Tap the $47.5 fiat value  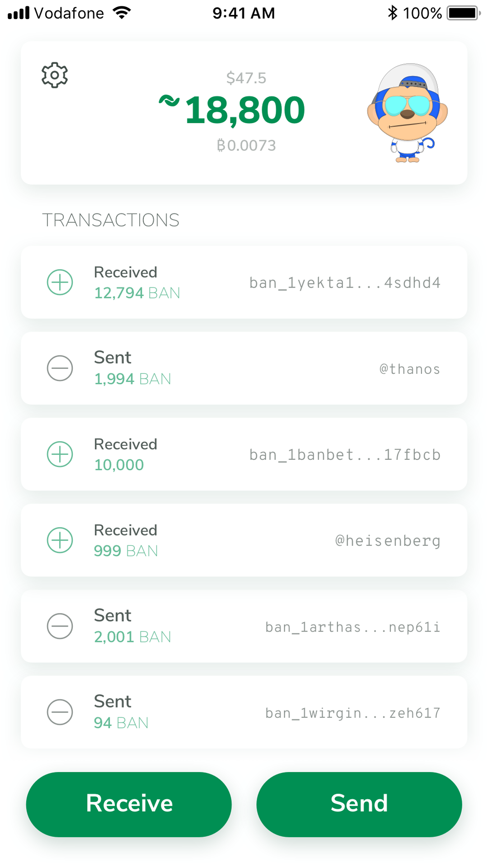pyautogui.click(x=246, y=78)
